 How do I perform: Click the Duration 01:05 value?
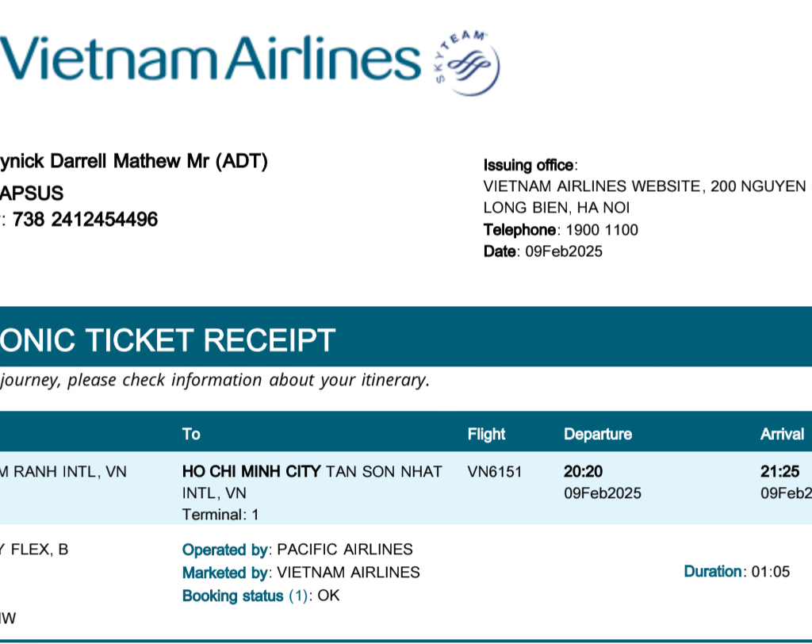click(770, 571)
